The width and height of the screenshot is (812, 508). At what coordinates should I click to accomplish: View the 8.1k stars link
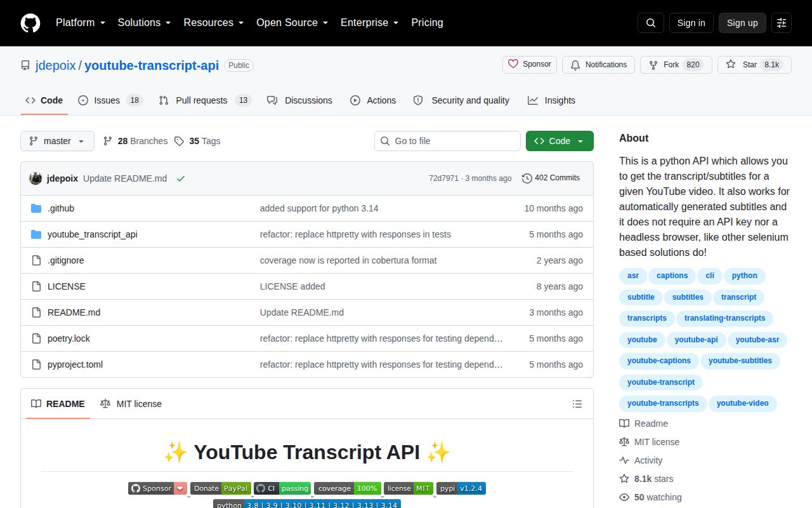[646, 479]
